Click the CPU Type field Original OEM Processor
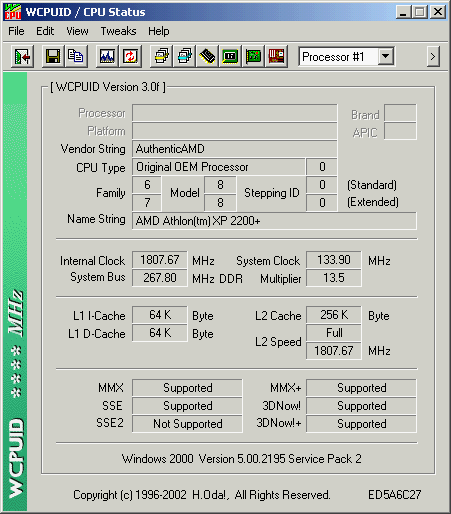Screen dimensions: 451x514 point(219,167)
